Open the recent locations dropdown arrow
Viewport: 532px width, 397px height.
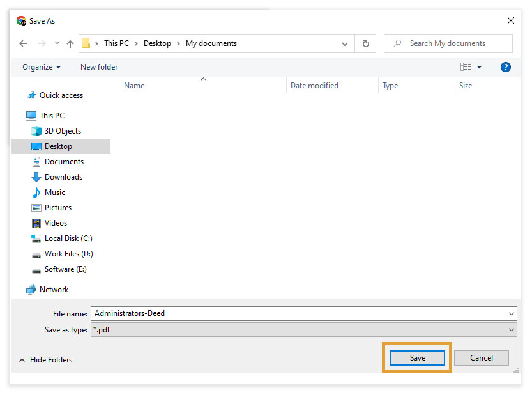[x=57, y=43]
